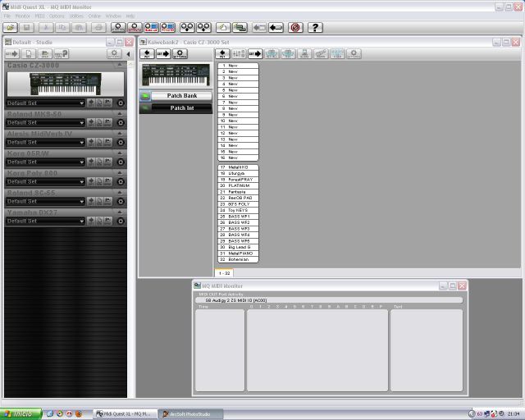Open the Window menu
The height and width of the screenshot is (420, 525).
(x=113, y=16)
